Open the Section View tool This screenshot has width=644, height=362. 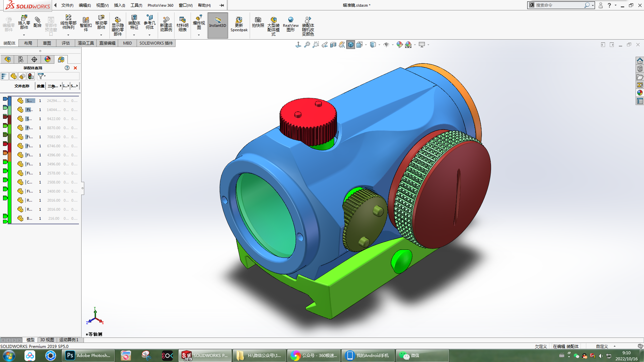(x=333, y=45)
